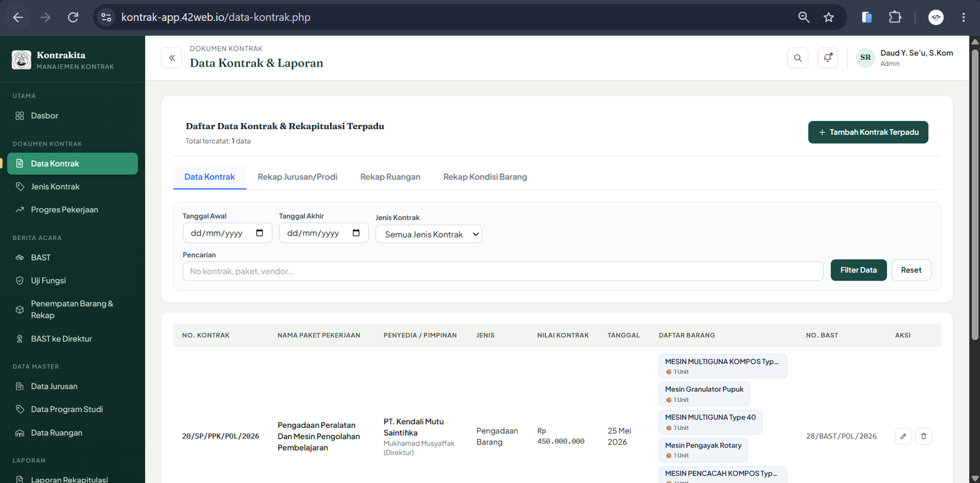980x483 pixels.
Task: Open calendar picker for Tanggal Awal
Action: (x=260, y=233)
